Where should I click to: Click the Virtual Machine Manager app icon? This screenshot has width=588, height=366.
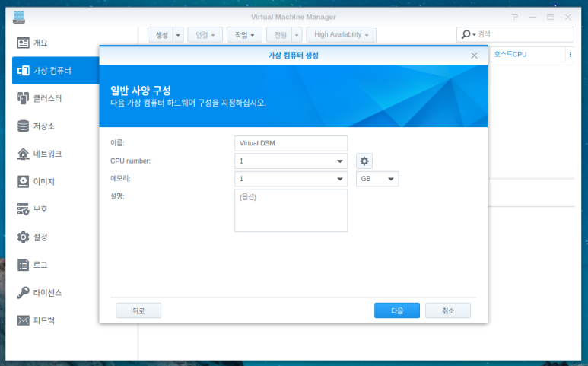[x=19, y=18]
